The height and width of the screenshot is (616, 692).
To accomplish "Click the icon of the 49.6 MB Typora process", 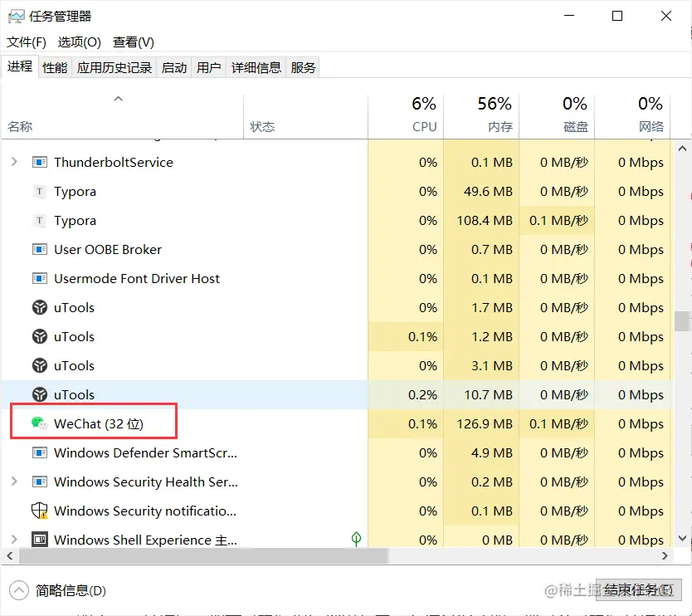I will [x=40, y=191].
